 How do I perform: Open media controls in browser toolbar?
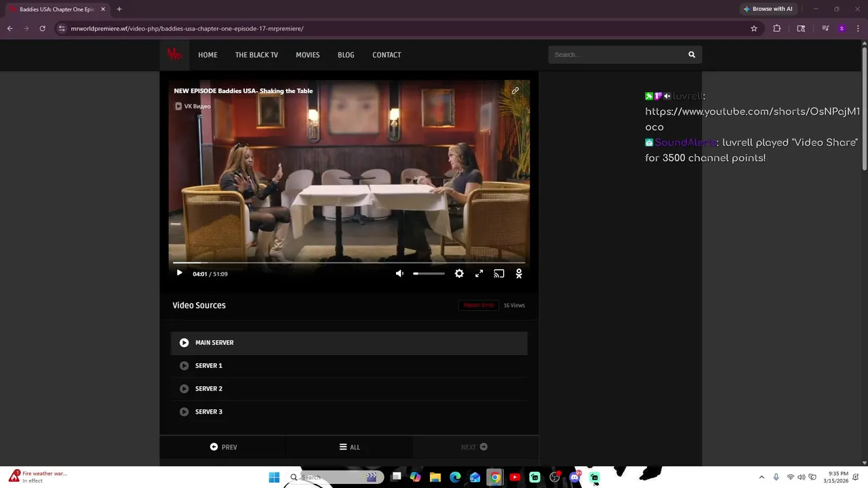[825, 28]
